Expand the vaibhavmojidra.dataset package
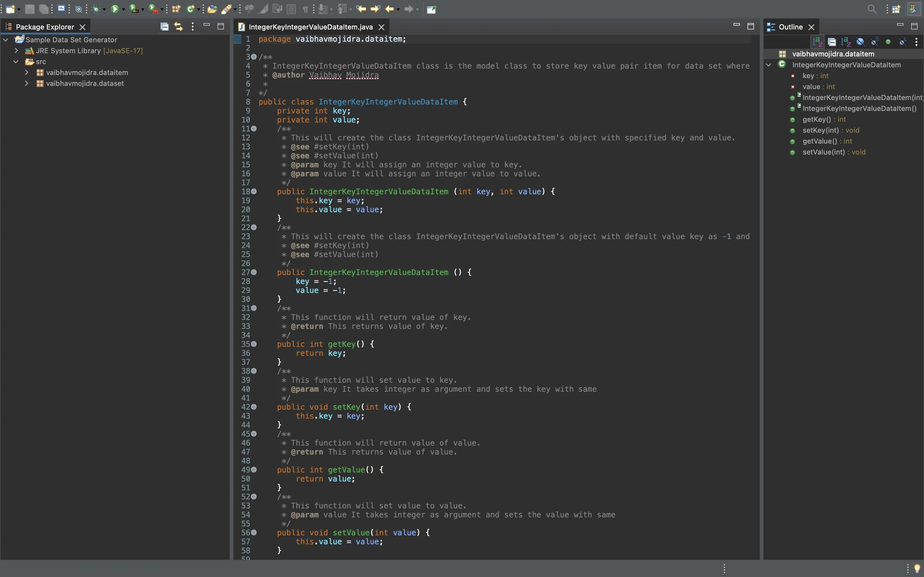The width and height of the screenshot is (924, 577). pos(27,83)
